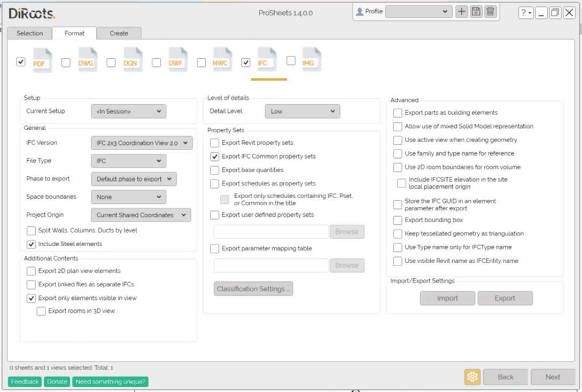
Task: Enable Use visible Revit name as IFCEntity name
Action: (x=398, y=261)
